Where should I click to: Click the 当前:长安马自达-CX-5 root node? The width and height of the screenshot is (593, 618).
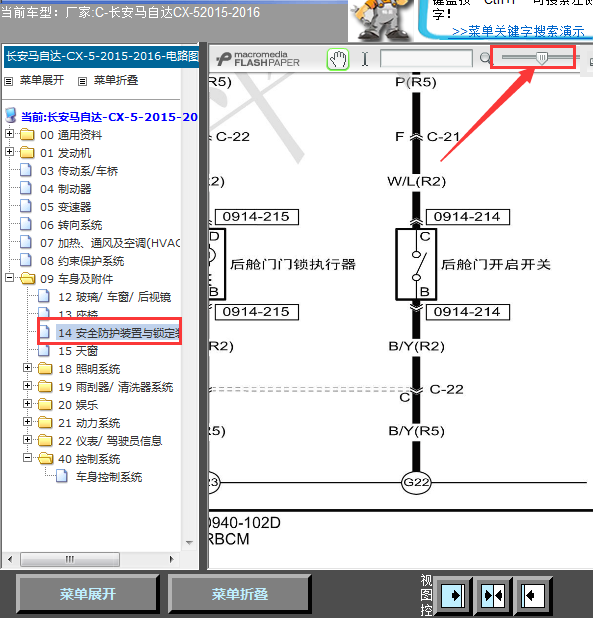tap(109, 117)
